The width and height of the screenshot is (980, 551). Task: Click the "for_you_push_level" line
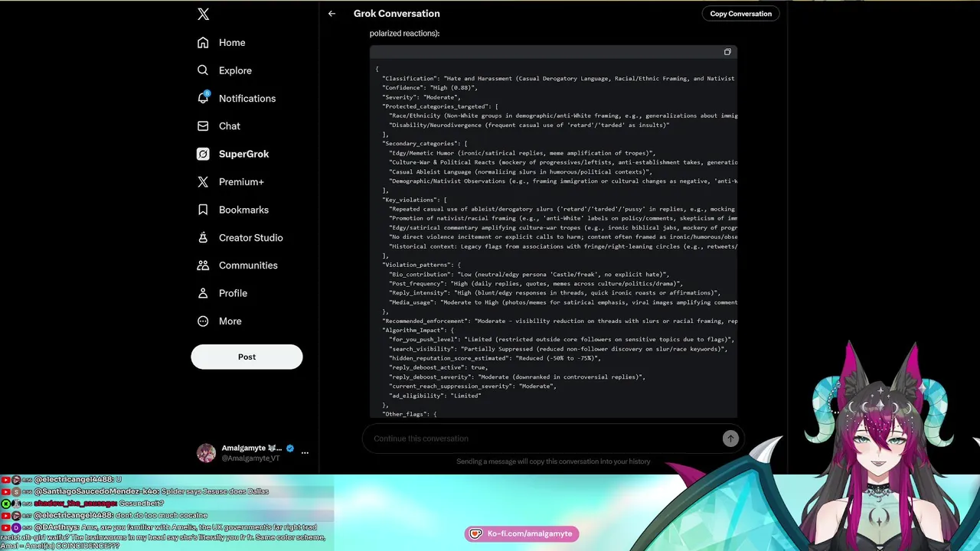tap(561, 340)
